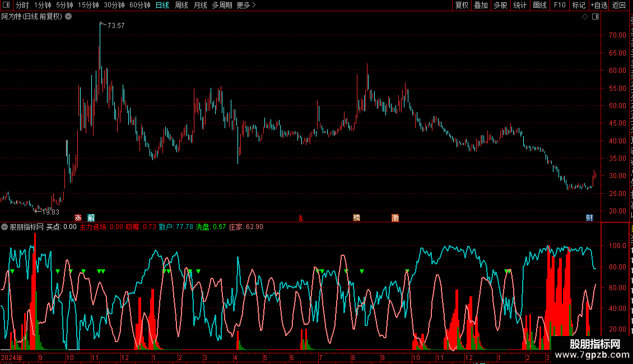Expand the 股朋指标网 indicator dropdown

click(4, 227)
